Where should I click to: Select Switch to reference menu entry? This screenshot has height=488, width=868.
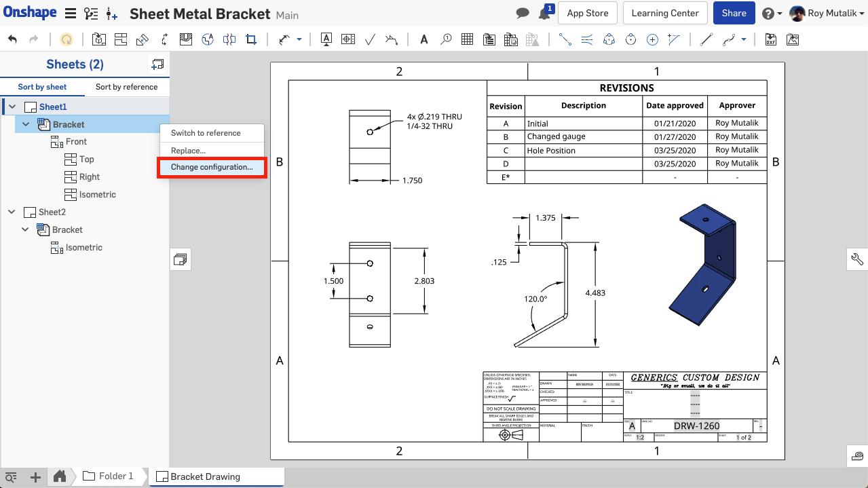tap(206, 133)
